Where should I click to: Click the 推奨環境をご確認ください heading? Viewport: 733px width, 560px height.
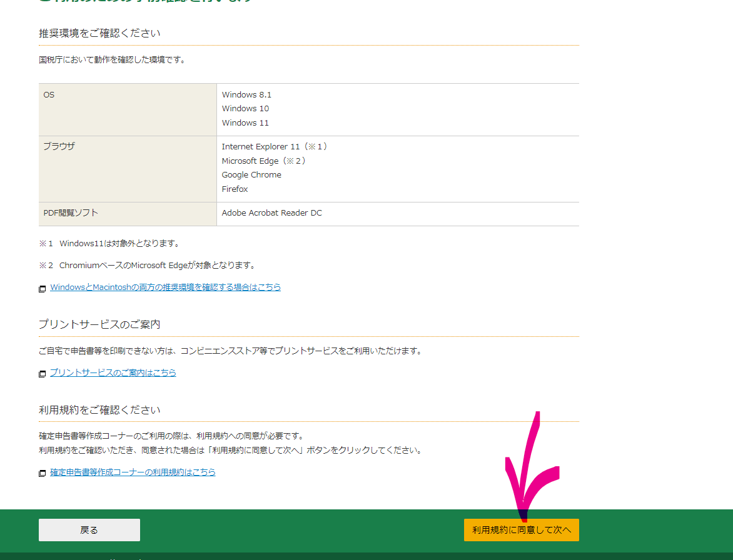point(99,33)
